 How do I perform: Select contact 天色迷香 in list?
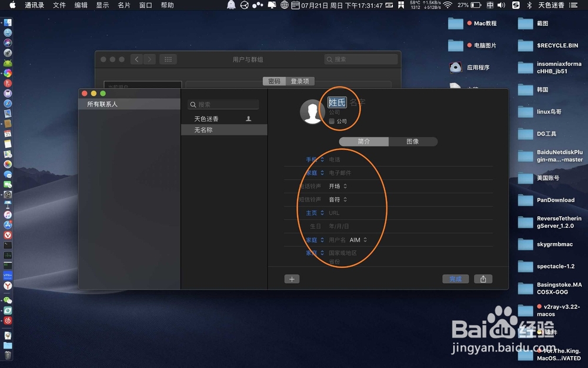[224, 119]
